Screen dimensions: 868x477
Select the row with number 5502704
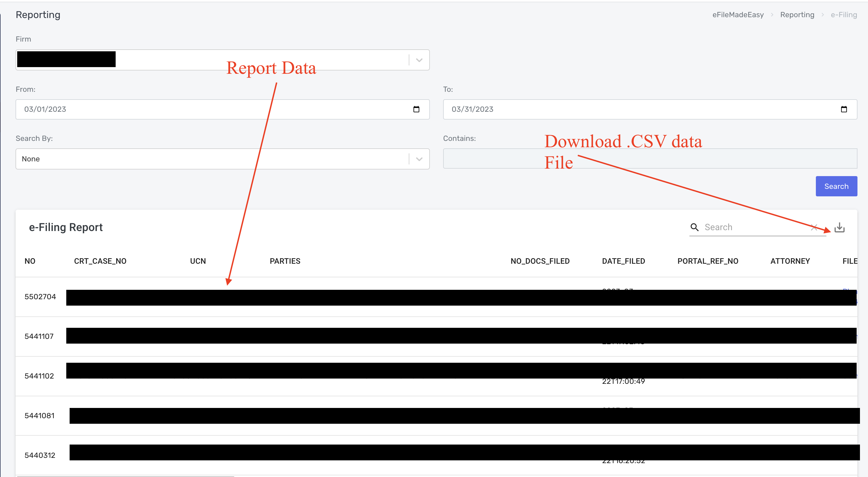(x=40, y=297)
